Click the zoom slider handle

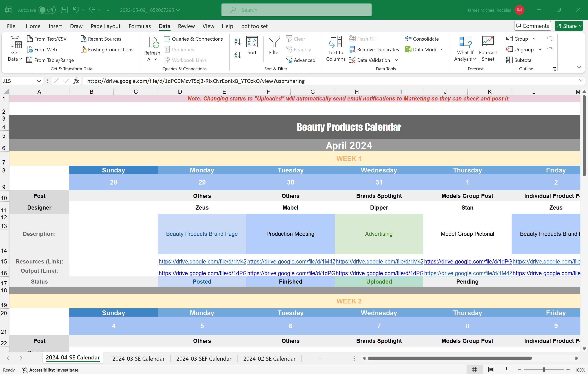(x=544, y=370)
